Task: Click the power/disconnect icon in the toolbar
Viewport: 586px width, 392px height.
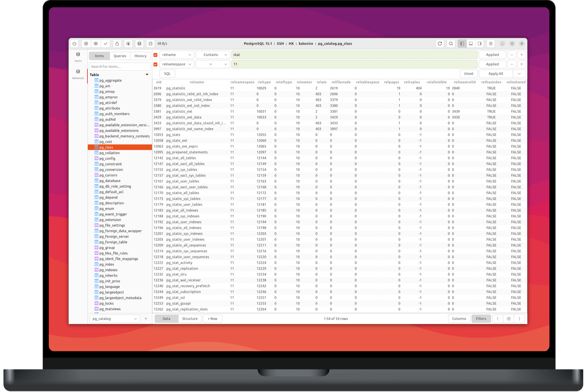Action: coord(74,43)
